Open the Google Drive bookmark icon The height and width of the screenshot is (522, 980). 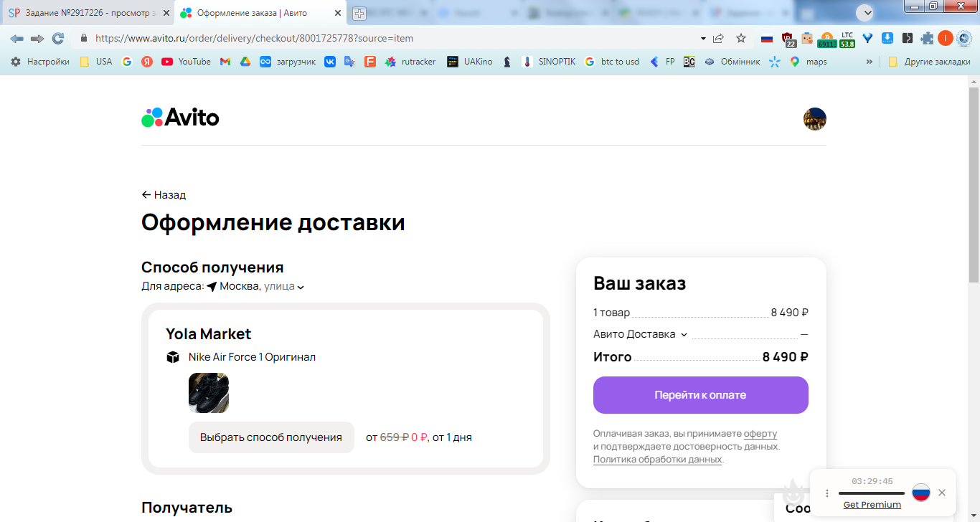point(245,62)
